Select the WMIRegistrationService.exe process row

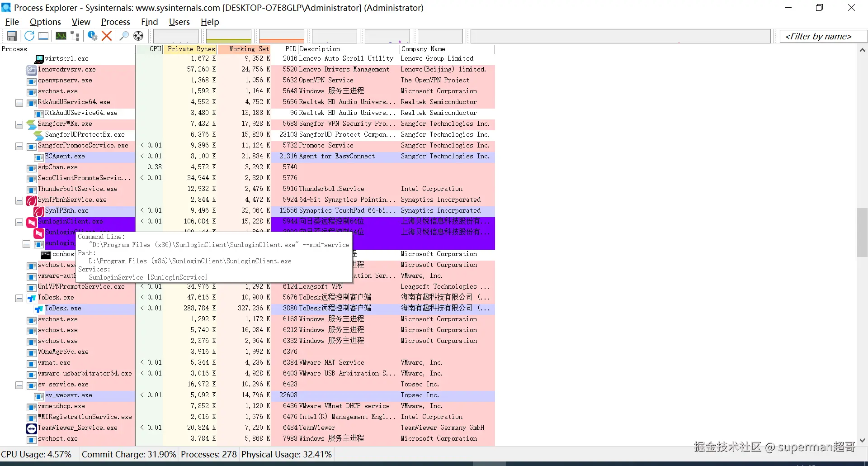coord(247,417)
